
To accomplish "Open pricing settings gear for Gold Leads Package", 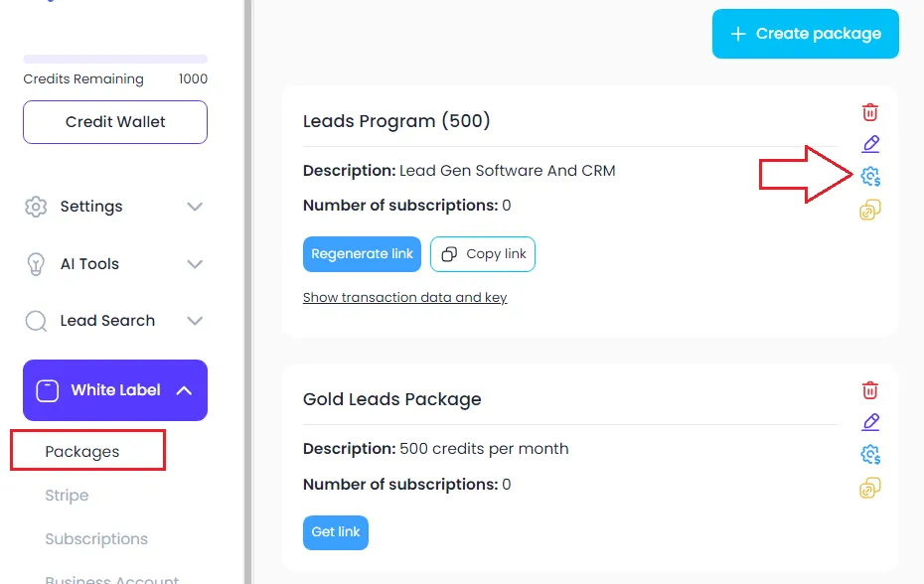I will click(870, 454).
